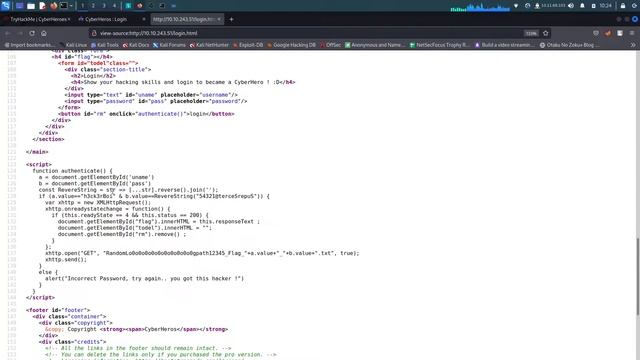Go forward one page
This screenshot has height=360, width=640.
click(20, 33)
